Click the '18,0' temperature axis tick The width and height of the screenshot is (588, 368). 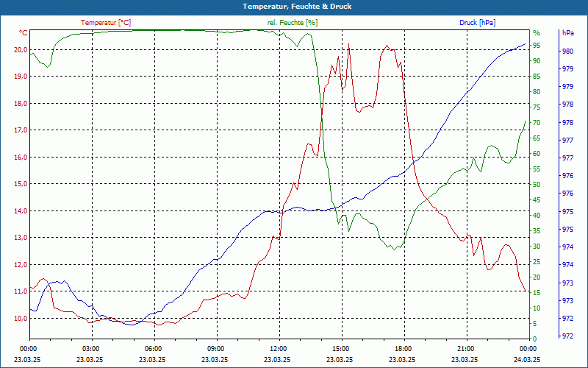(21, 104)
